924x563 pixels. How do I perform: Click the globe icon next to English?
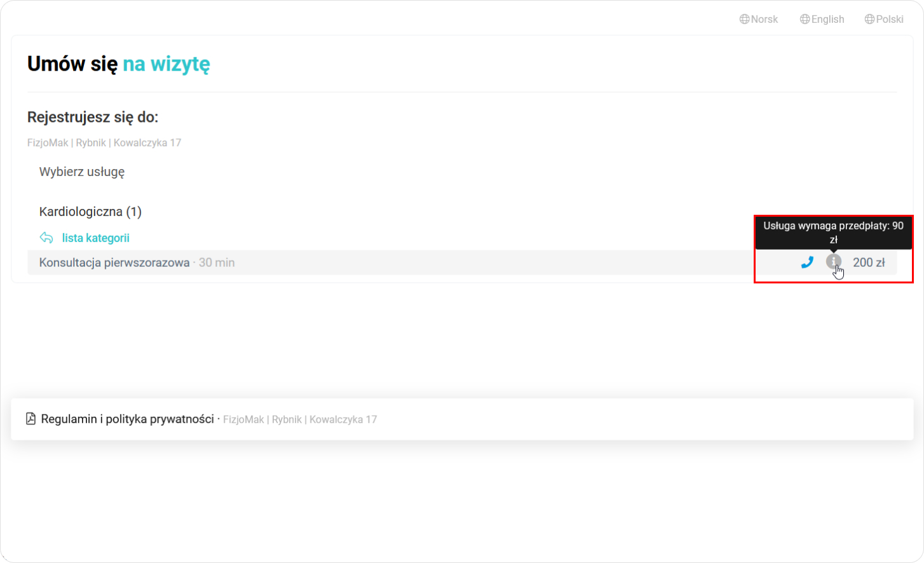805,19
